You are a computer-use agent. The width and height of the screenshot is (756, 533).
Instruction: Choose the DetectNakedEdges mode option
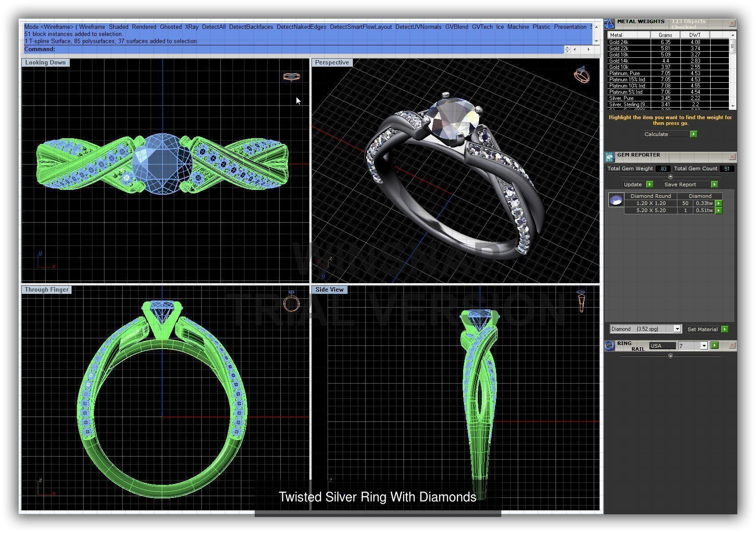(x=301, y=27)
